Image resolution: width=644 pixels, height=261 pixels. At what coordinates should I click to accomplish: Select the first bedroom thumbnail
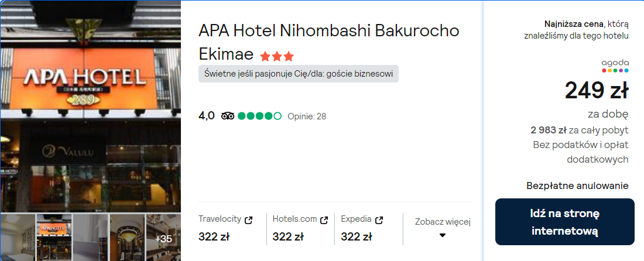(x=17, y=237)
